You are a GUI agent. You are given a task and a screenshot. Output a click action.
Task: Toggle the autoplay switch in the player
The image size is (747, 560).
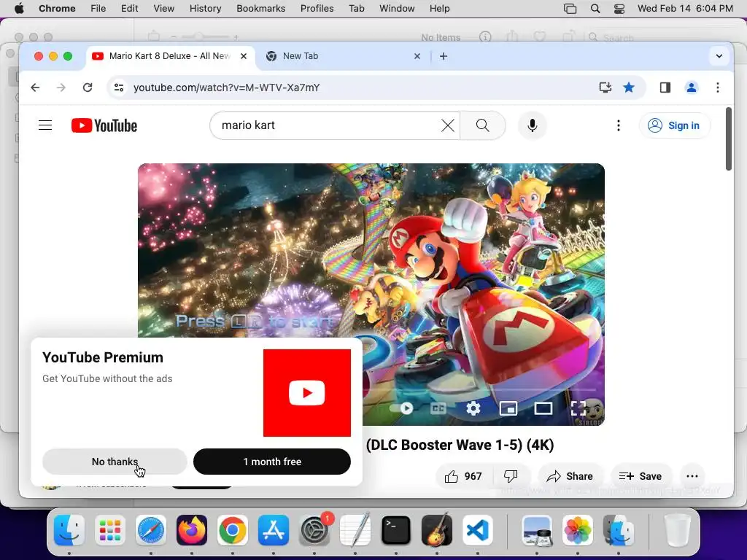(401, 408)
